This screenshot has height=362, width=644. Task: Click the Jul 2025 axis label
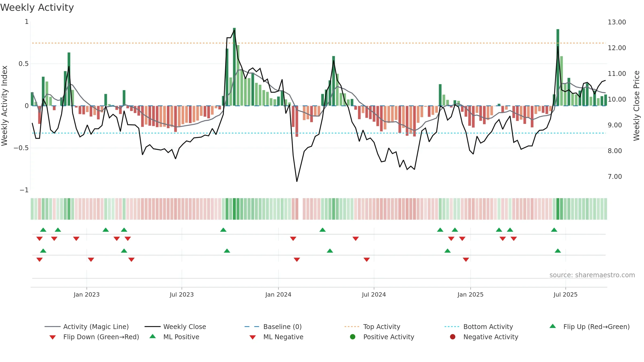565,294
